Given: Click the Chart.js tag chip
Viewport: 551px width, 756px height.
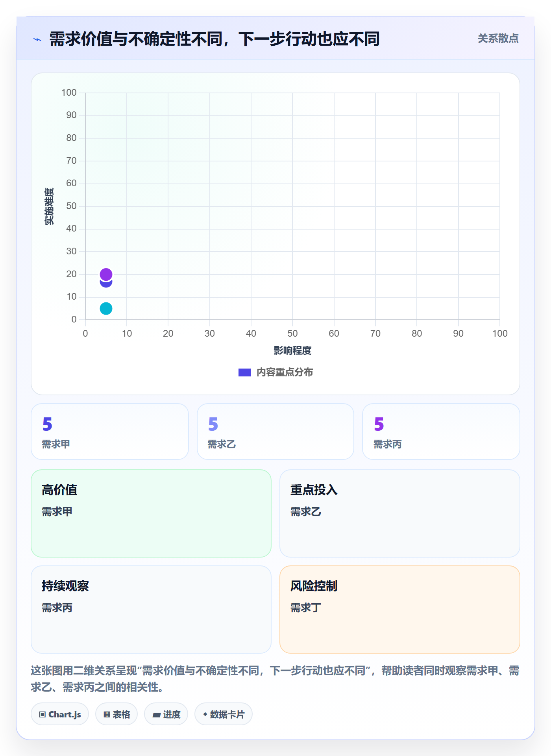Looking at the screenshot, I should pyautogui.click(x=60, y=714).
